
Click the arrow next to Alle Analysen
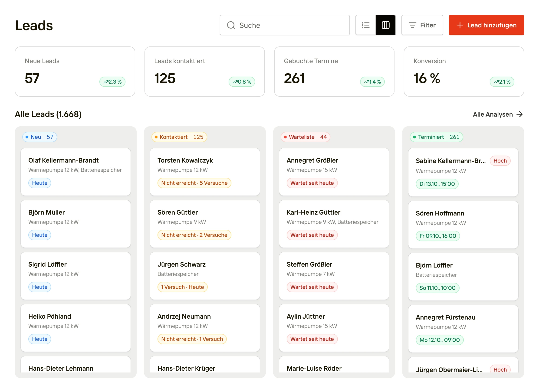[x=519, y=114]
